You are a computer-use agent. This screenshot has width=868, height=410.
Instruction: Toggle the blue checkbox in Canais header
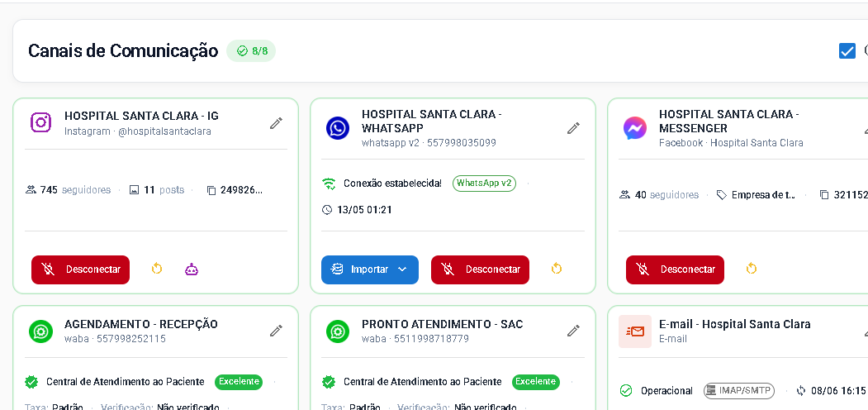tap(847, 51)
